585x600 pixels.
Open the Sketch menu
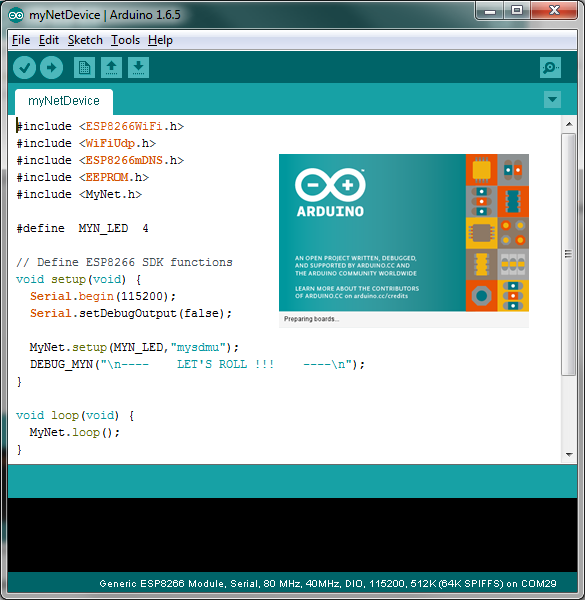pyautogui.click(x=85, y=40)
